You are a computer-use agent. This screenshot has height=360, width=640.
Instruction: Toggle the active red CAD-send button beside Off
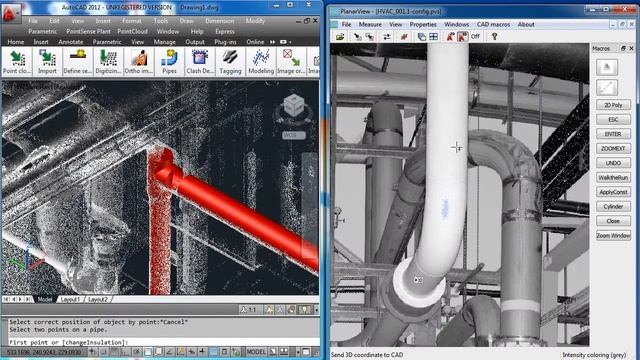click(x=462, y=37)
